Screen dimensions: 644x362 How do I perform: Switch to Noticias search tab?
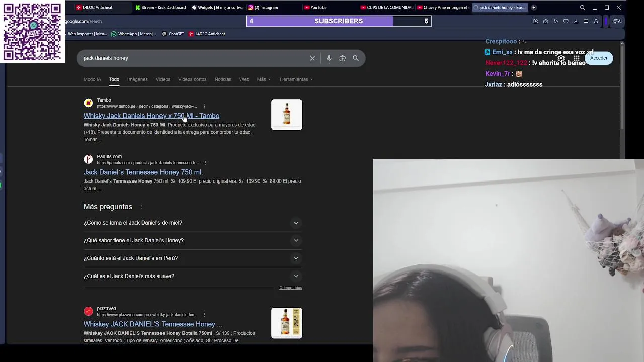pos(223,79)
